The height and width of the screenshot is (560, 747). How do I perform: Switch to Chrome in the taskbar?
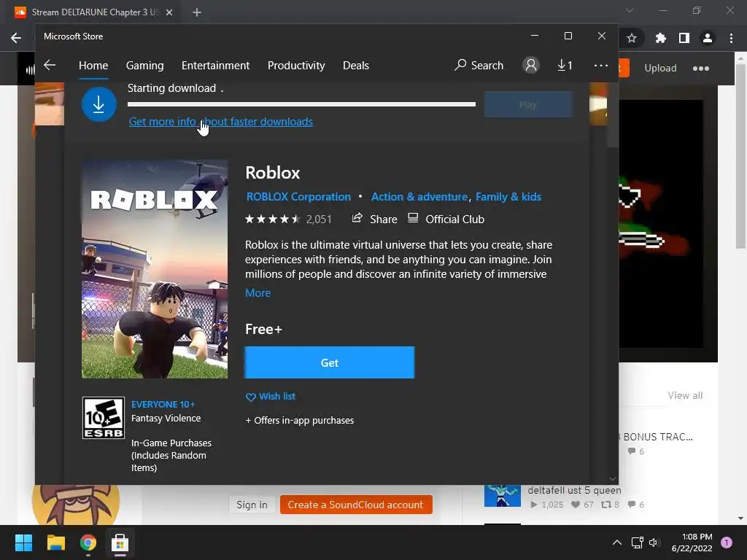(x=88, y=542)
